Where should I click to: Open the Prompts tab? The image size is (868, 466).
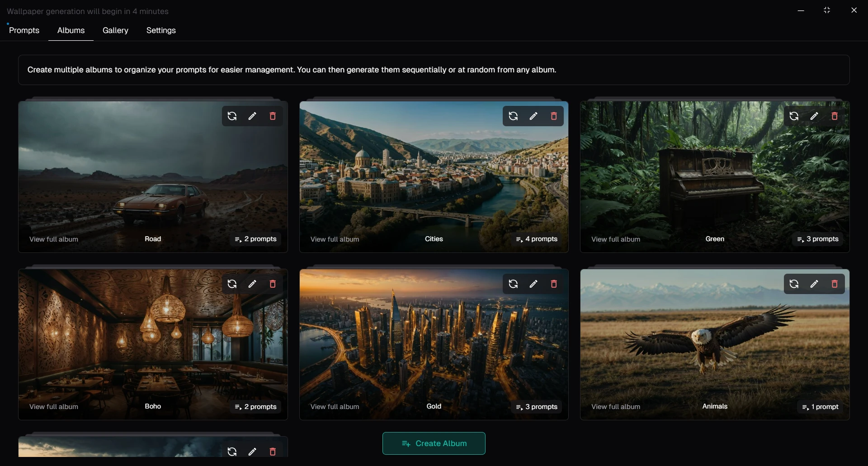click(24, 30)
